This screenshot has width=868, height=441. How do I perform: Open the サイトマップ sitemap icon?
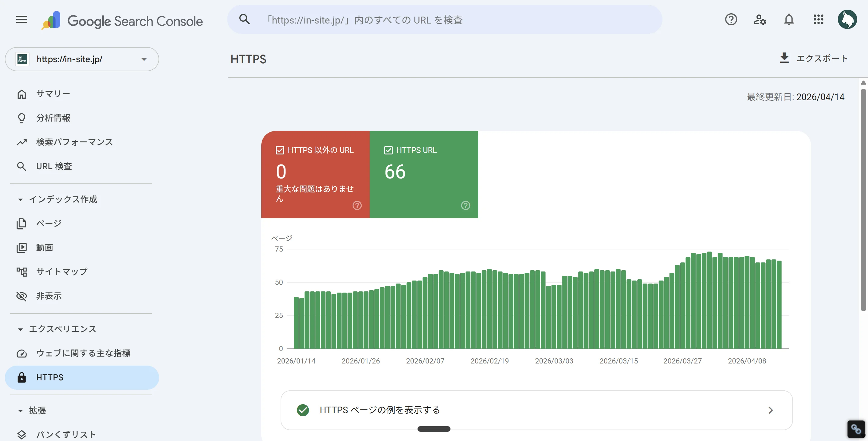pos(22,271)
